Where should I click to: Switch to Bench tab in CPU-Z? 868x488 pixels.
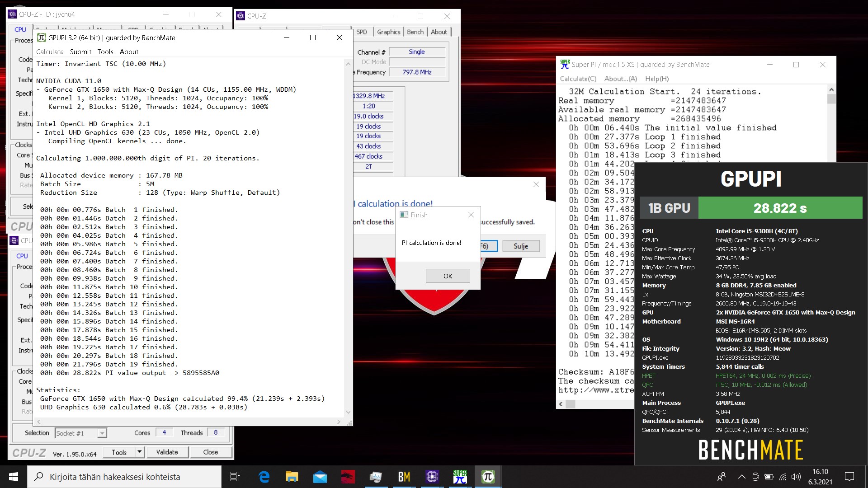point(415,32)
